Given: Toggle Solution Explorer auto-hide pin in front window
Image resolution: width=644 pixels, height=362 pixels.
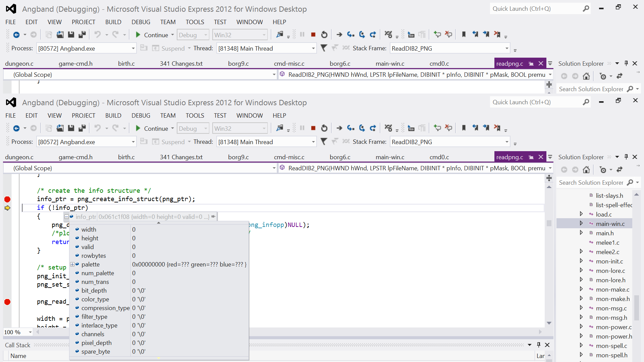Looking at the screenshot, I should [x=626, y=157].
